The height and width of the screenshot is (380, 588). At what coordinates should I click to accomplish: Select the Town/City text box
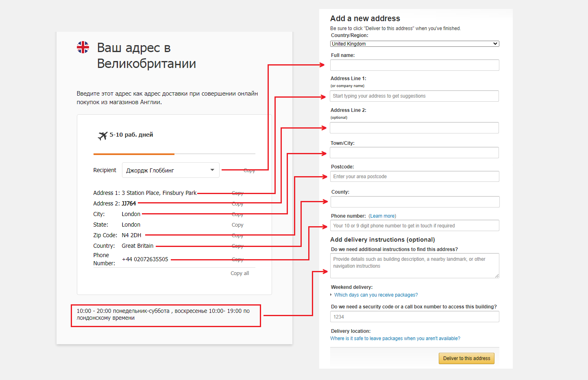[x=414, y=153]
